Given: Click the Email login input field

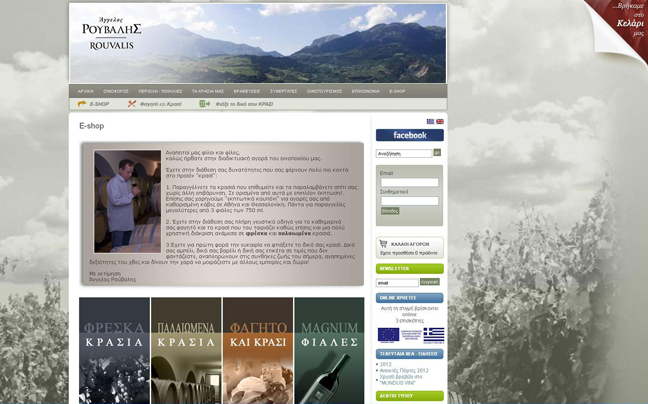Looking at the screenshot, I should (x=409, y=182).
